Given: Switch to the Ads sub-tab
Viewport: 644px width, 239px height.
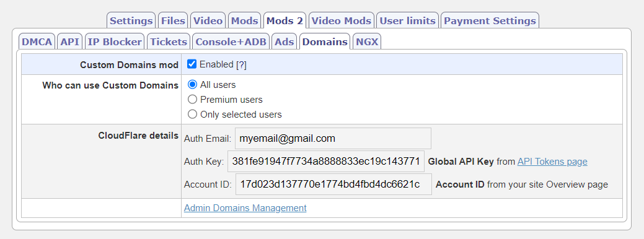Looking at the screenshot, I should click(x=285, y=41).
